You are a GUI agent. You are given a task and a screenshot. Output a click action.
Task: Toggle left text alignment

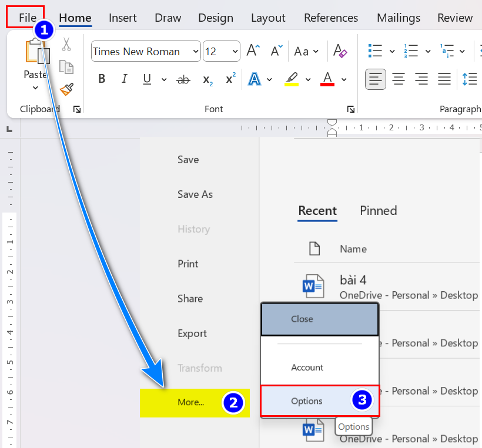[376, 79]
